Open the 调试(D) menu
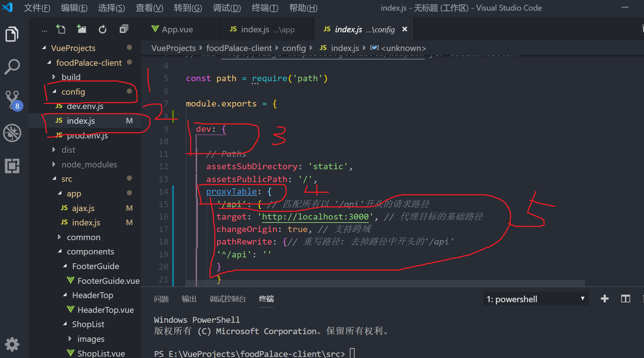This screenshot has height=358, width=644. point(227,8)
